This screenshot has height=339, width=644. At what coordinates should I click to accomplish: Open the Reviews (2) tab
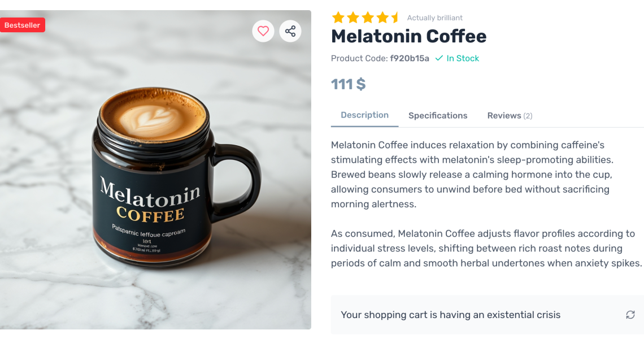click(x=510, y=115)
